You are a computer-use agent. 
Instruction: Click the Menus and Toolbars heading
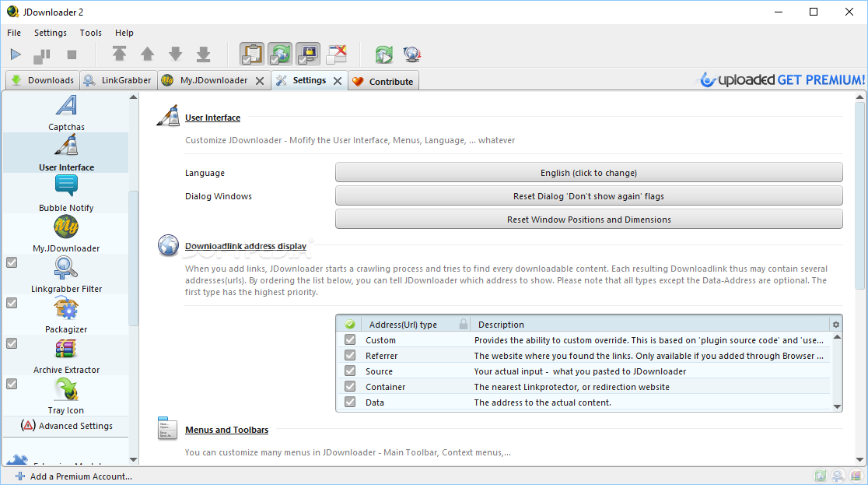[226, 430]
